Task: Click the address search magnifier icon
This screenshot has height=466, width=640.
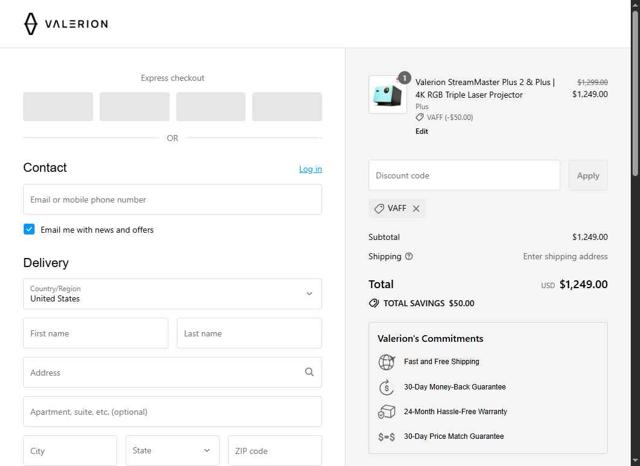Action: (x=309, y=372)
